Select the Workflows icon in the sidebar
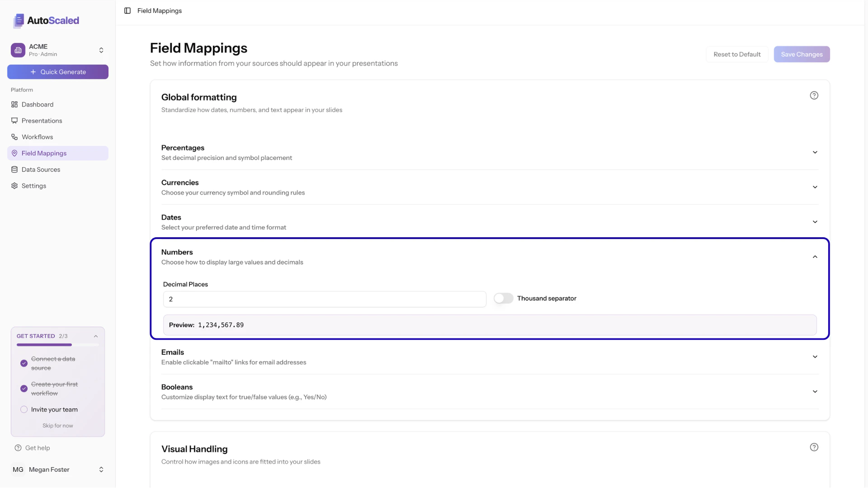Viewport: 868px width, 488px height. (14, 137)
